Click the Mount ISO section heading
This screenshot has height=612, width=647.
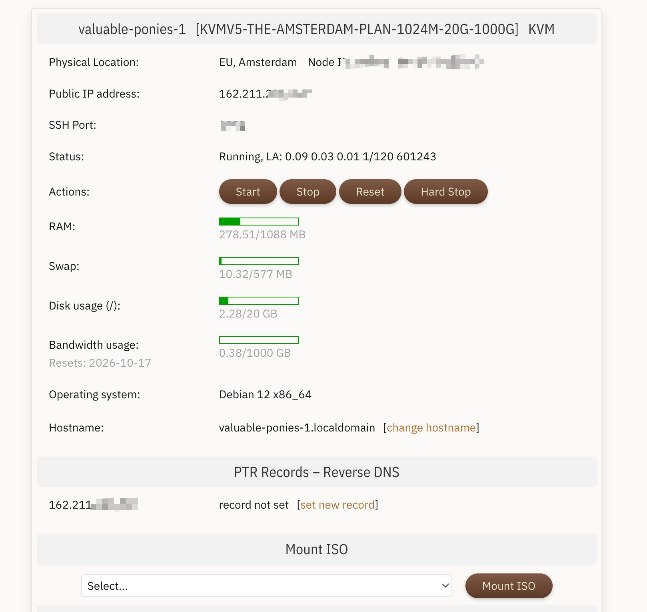pyautogui.click(x=316, y=549)
